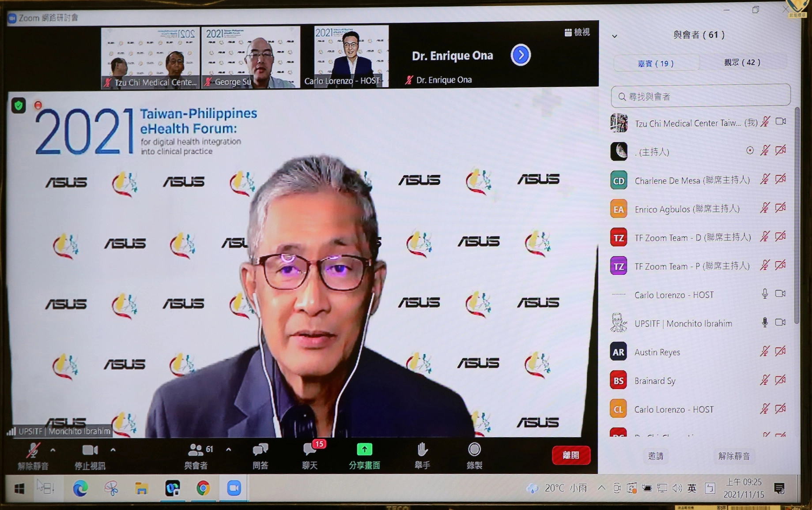The height and width of the screenshot is (510, 812).
Task: Toggle the muted microphone icon for Austin Reyes
Action: click(x=764, y=351)
